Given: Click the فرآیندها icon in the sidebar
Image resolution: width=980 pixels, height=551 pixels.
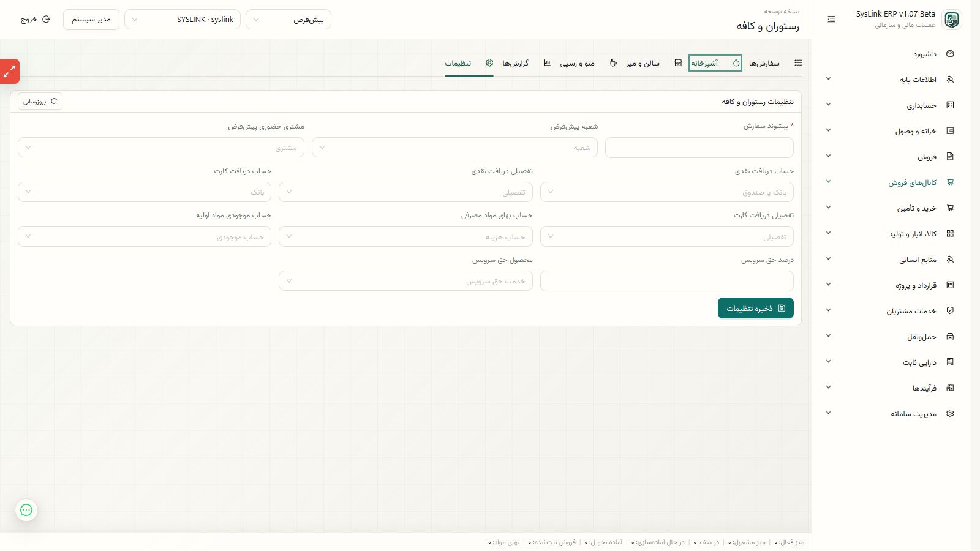Looking at the screenshot, I should pos(950,388).
